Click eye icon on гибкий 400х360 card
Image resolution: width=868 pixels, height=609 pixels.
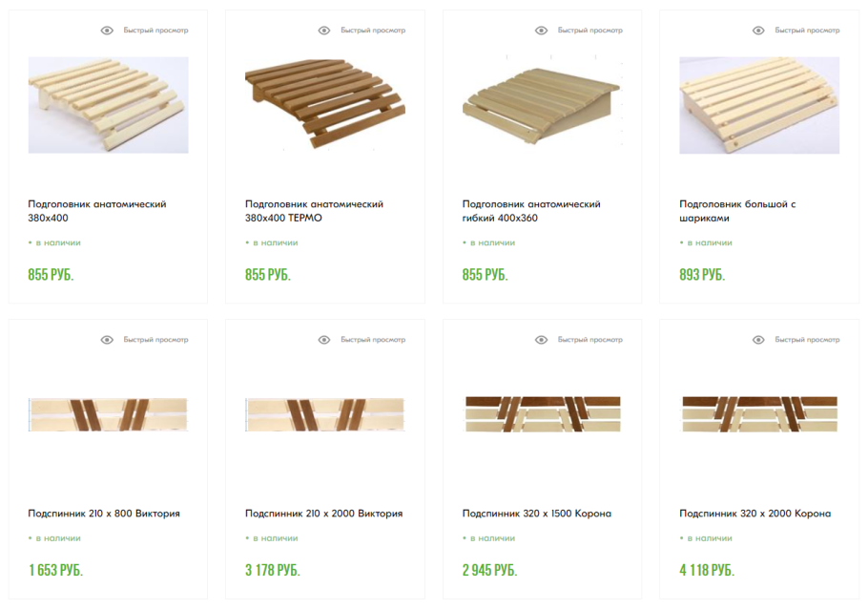click(x=541, y=31)
